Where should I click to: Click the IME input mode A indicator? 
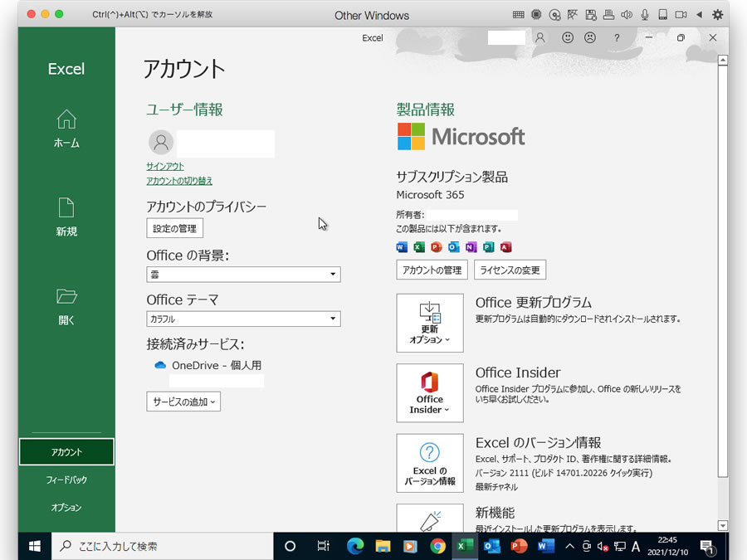pyautogui.click(x=636, y=546)
